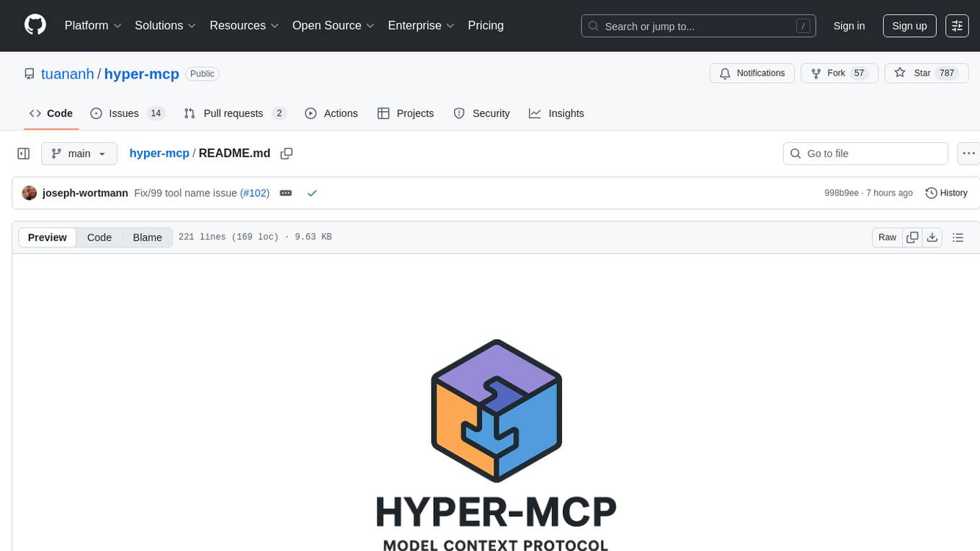Open the more file actions menu

click(x=968, y=154)
